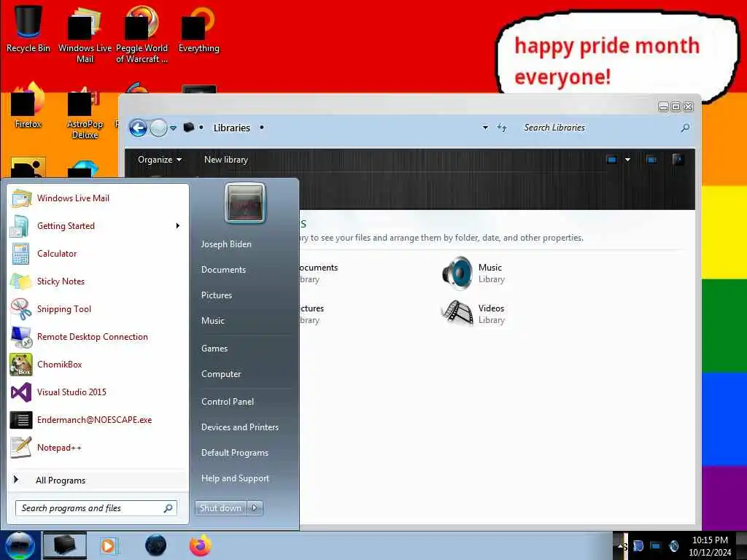Image resolution: width=747 pixels, height=560 pixels.
Task: Select Recycle Bin desktop icon
Action: click(28, 28)
